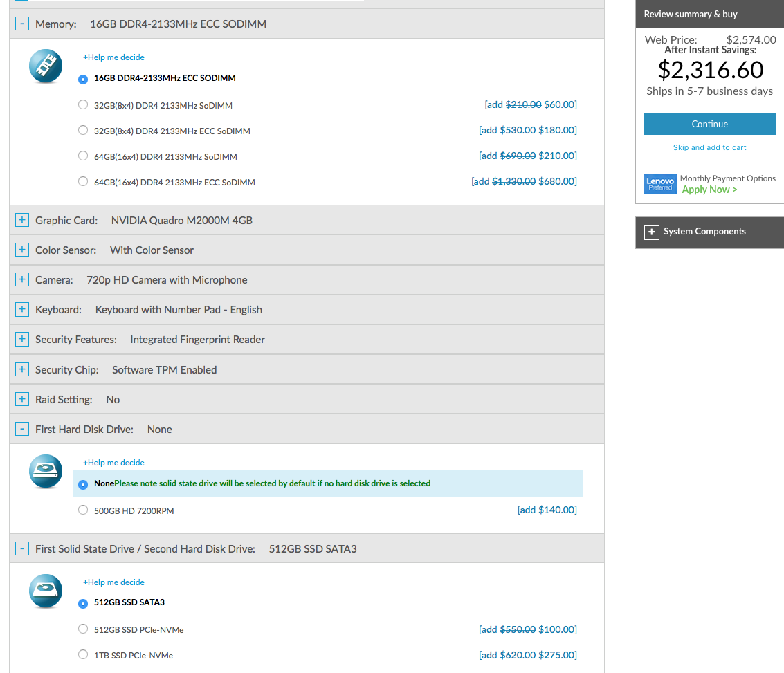
Task: Expand the Color Sensor section
Action: (x=22, y=249)
